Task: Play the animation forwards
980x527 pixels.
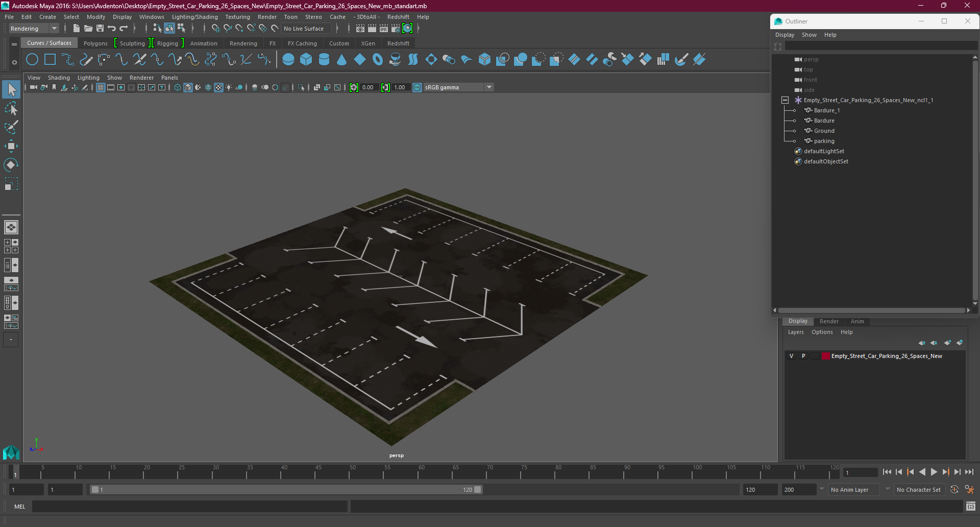Action: click(x=934, y=472)
